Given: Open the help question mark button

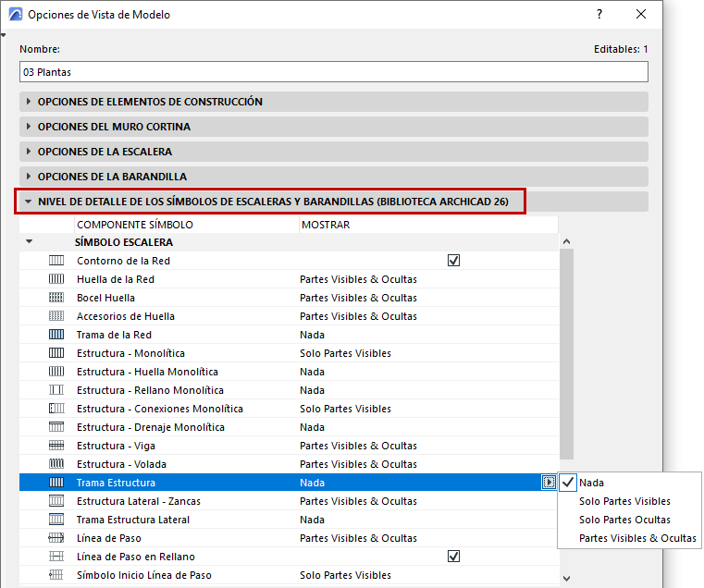Looking at the screenshot, I should (x=599, y=15).
